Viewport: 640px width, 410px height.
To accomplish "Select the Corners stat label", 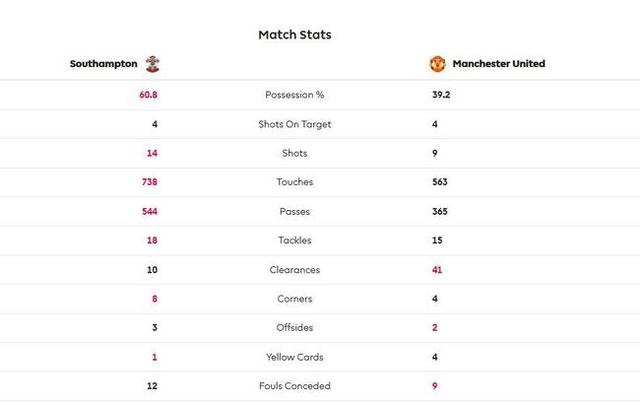I will click(x=295, y=299).
